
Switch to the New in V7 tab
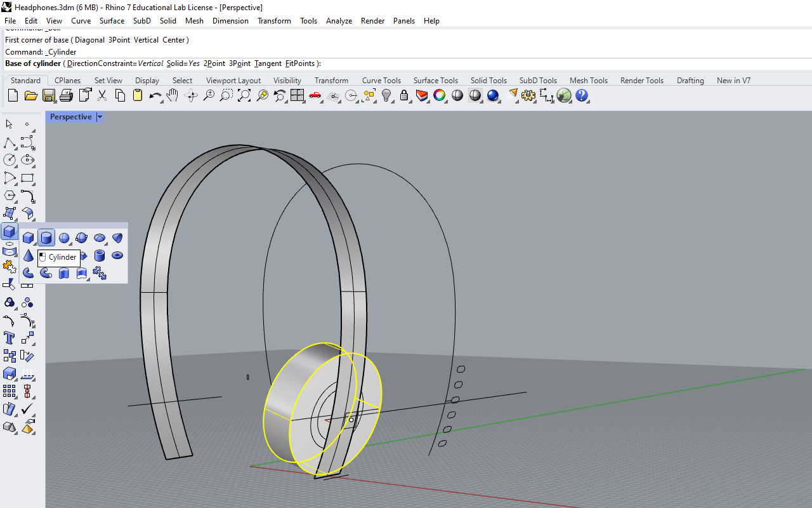pyautogui.click(x=734, y=81)
